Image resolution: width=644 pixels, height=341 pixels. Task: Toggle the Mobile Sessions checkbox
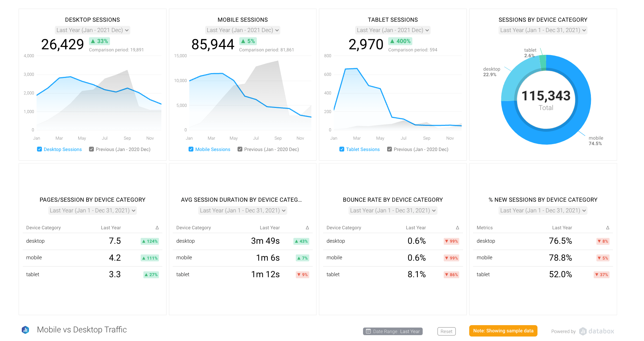pyautogui.click(x=191, y=149)
